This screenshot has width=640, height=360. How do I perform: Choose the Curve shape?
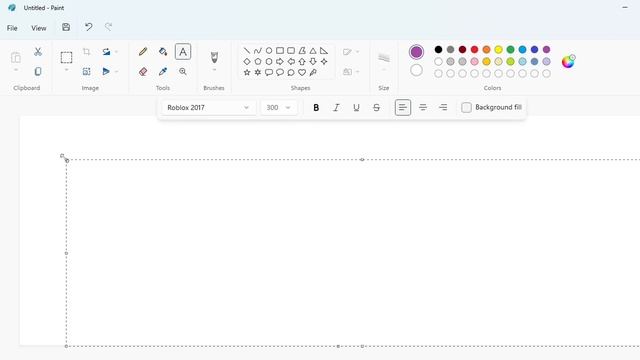258,51
